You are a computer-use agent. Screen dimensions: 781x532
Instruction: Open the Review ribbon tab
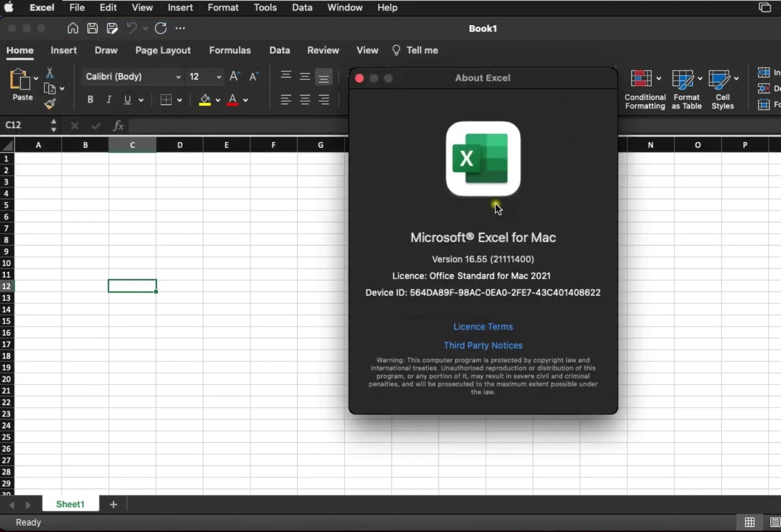pyautogui.click(x=323, y=50)
